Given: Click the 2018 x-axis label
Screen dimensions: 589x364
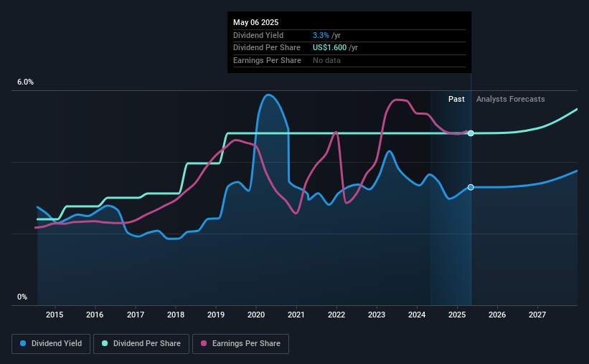Looking at the screenshot, I should 176,315.
